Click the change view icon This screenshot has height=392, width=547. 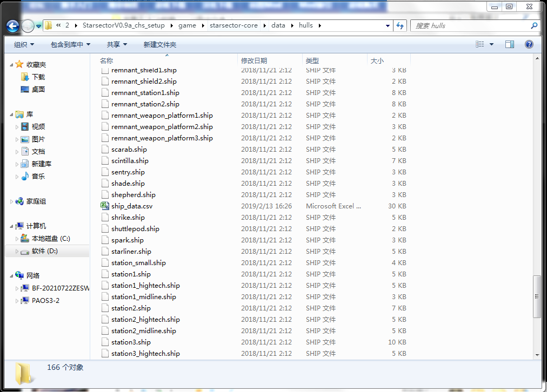coord(479,44)
